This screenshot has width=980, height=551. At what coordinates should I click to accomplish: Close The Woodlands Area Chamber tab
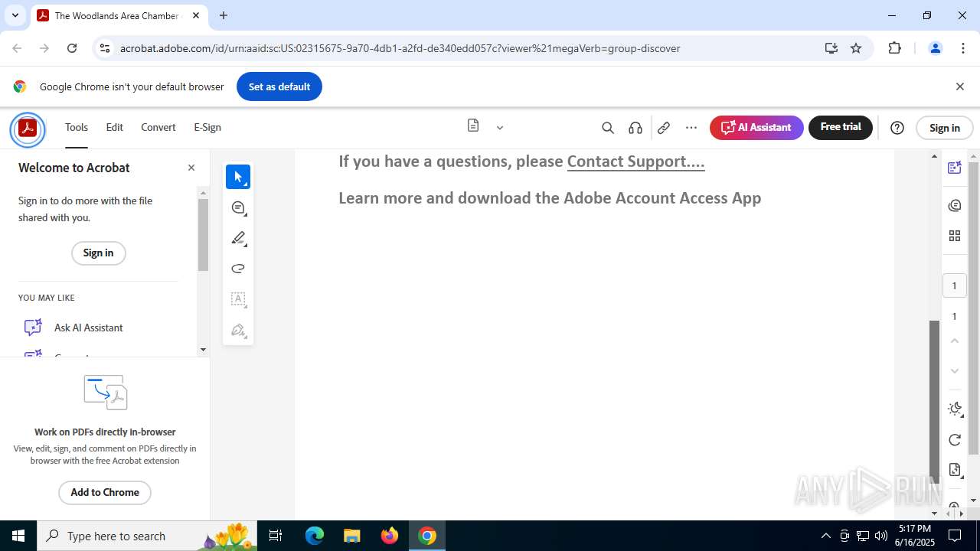(196, 15)
